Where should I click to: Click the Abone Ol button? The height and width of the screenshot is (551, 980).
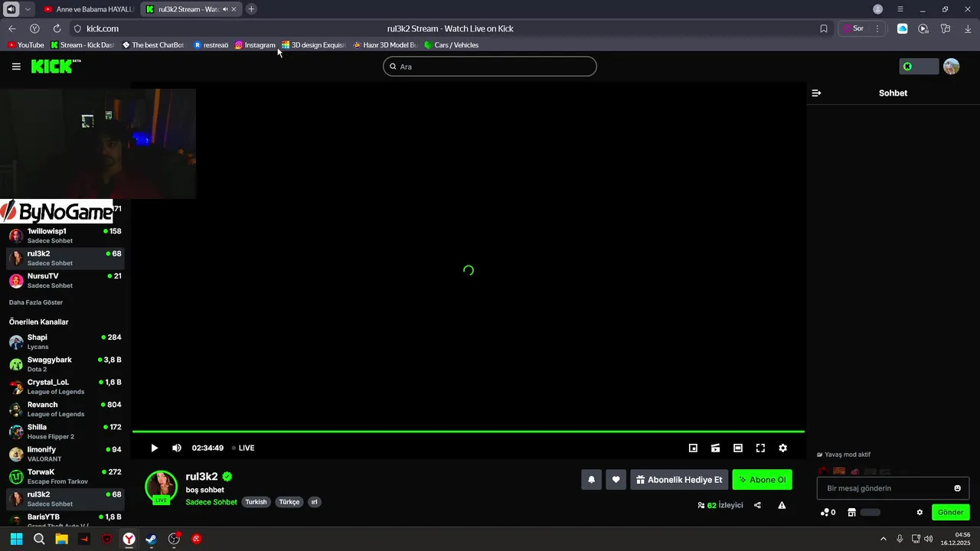point(762,480)
